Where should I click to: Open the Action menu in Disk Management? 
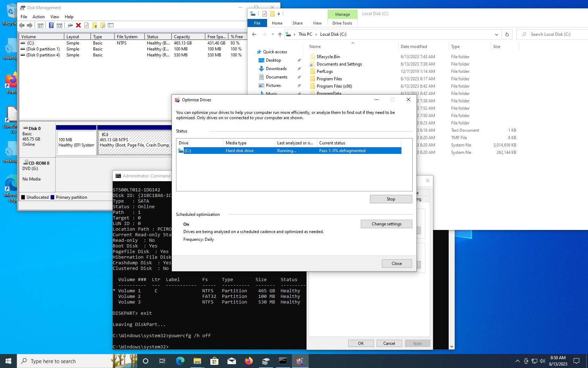tap(38, 16)
